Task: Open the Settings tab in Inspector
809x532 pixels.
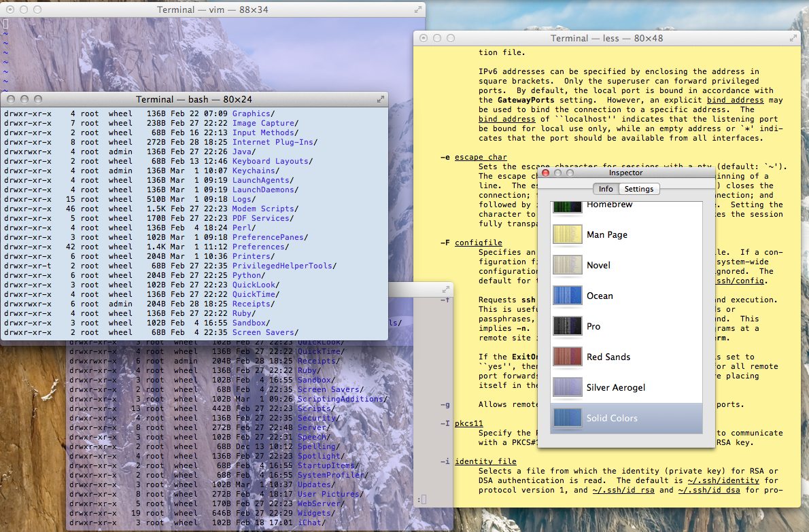Action: coord(639,189)
